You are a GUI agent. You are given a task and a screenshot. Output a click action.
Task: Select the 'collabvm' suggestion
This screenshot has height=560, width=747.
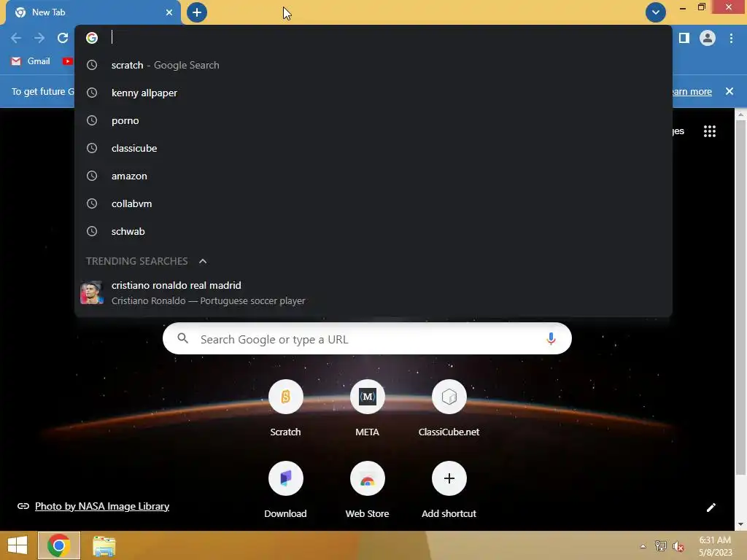pyautogui.click(x=373, y=203)
